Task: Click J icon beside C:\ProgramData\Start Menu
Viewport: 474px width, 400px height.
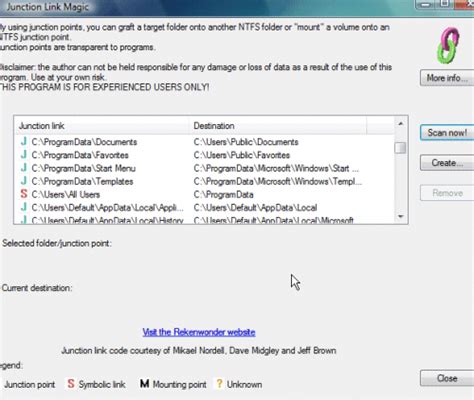Action: click(23, 168)
